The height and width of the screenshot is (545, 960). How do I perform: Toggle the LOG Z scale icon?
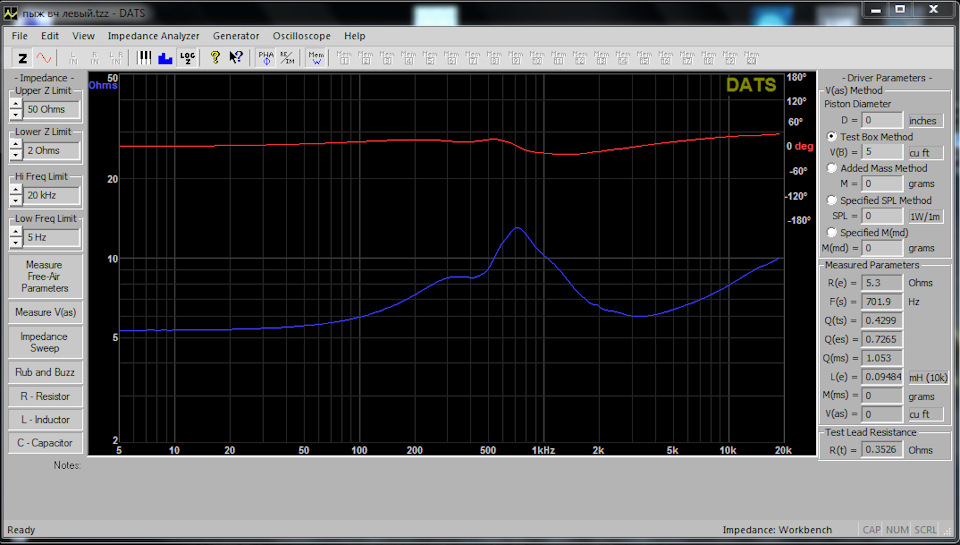tap(187, 58)
